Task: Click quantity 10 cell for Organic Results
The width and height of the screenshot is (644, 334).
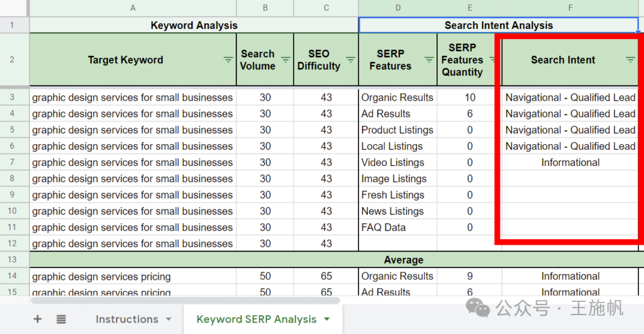Action: (x=469, y=97)
